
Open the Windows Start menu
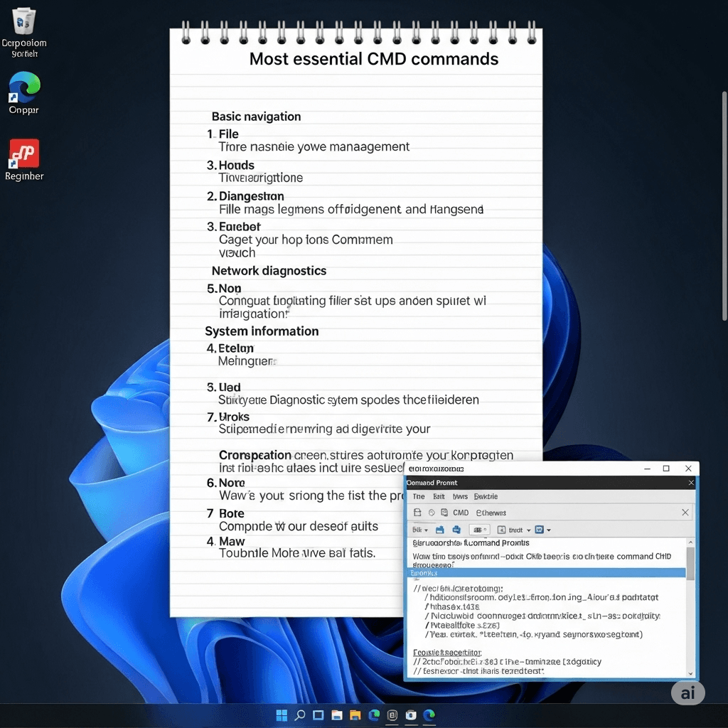[x=282, y=715]
